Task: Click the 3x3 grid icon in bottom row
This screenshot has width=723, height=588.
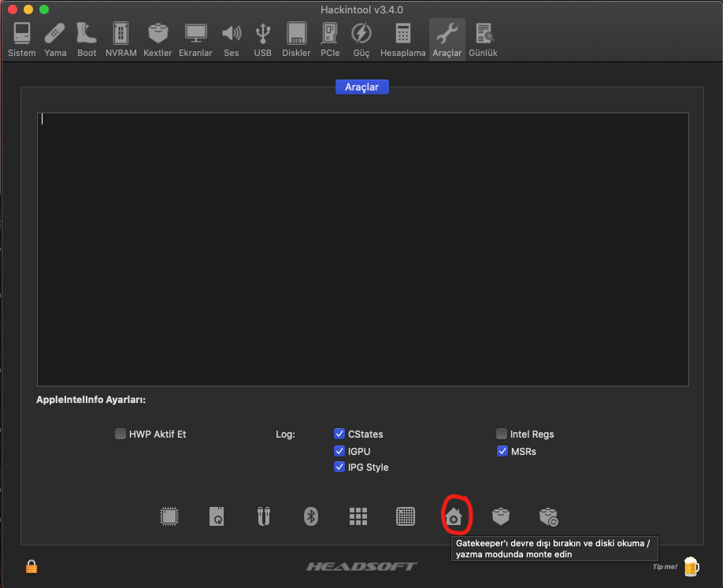Action: pos(358,516)
